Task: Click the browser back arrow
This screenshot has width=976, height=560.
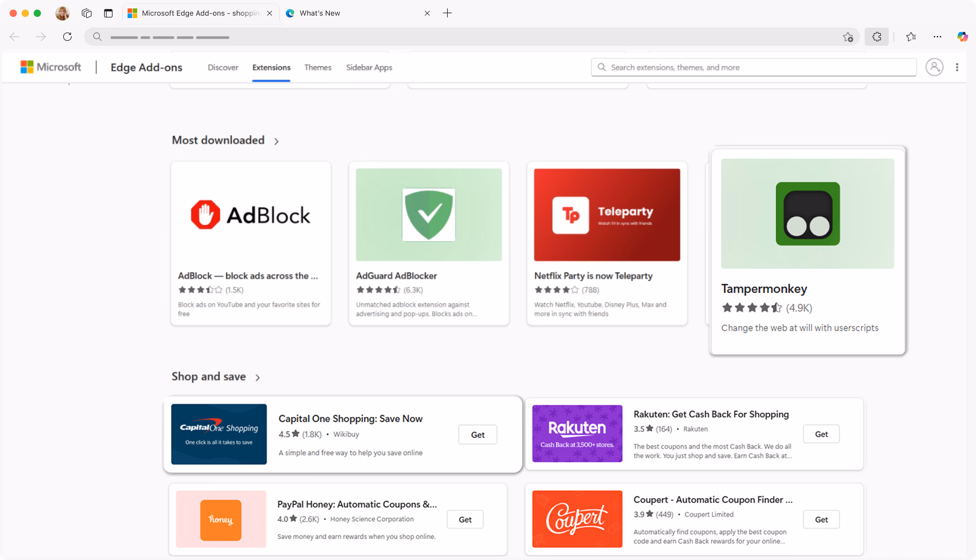Action: (x=14, y=37)
